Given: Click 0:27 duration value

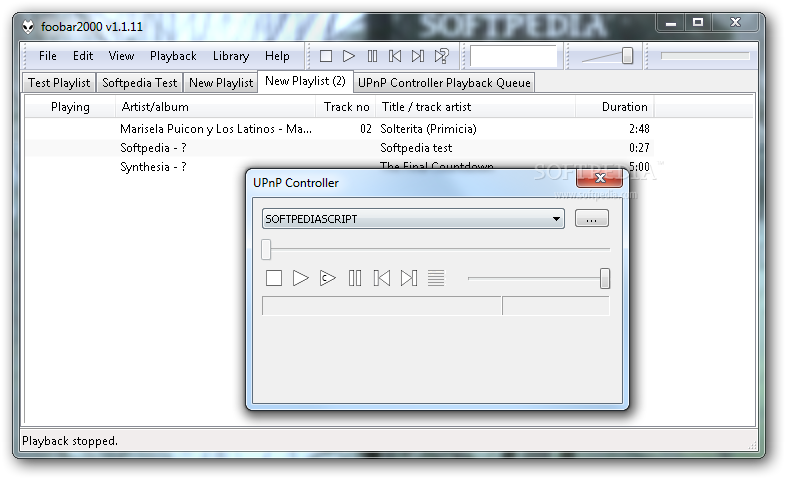Looking at the screenshot, I should (639, 148).
